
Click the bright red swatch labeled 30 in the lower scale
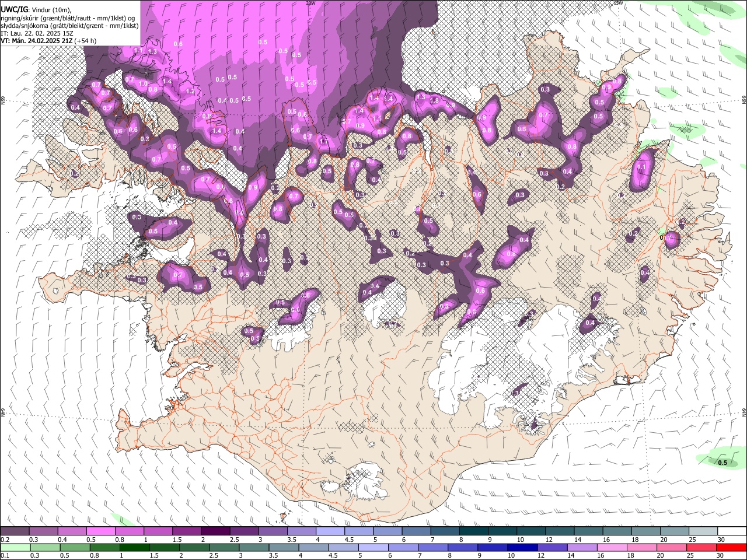point(731,547)
